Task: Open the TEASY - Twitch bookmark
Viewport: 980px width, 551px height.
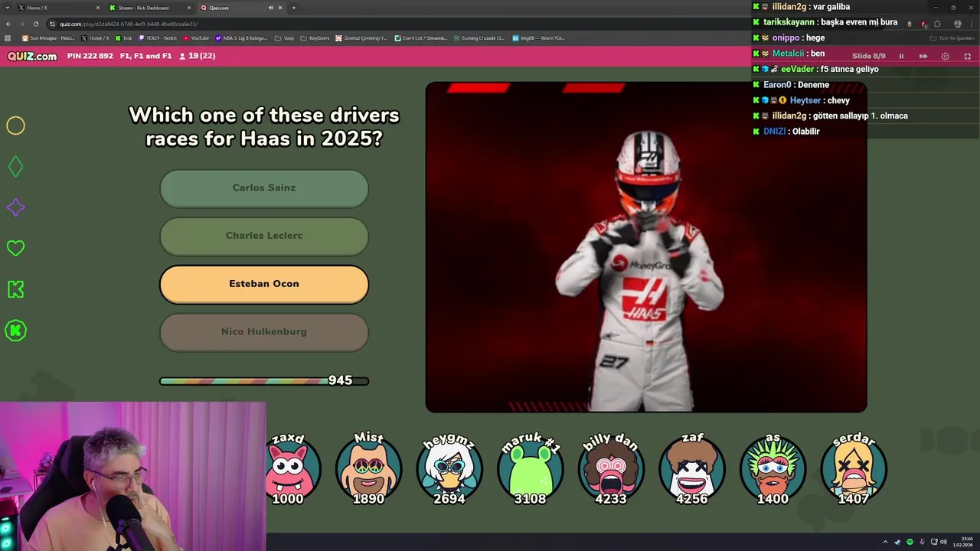Action: pos(158,38)
